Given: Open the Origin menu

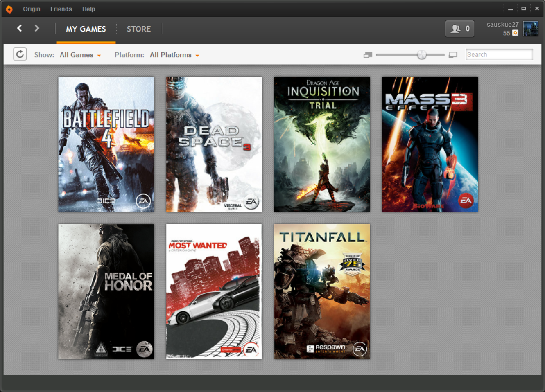Looking at the screenshot, I should [x=32, y=9].
